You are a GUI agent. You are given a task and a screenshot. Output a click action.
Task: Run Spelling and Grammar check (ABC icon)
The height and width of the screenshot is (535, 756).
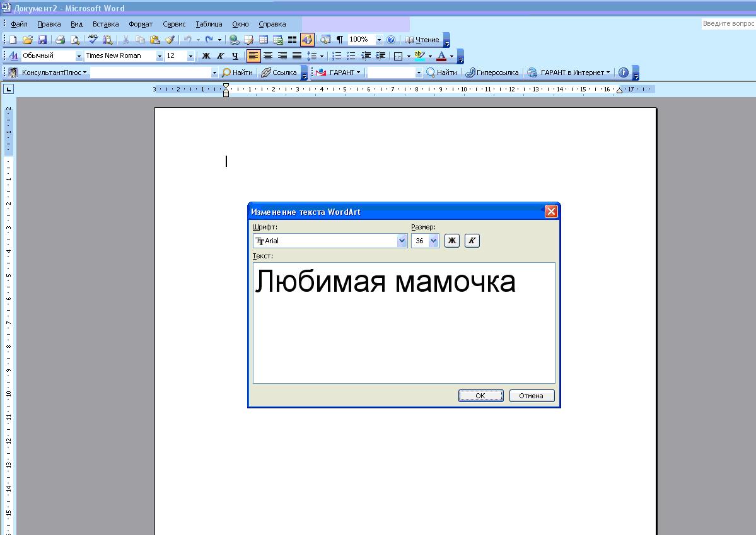pos(93,40)
